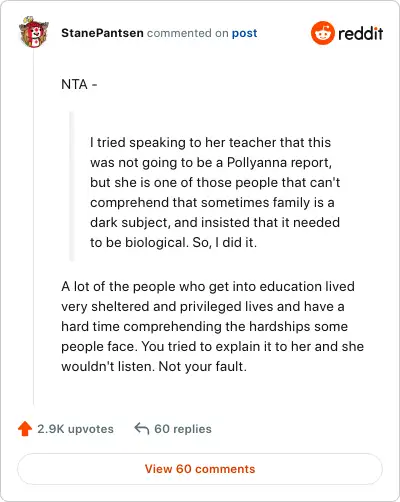Viewport: 400px width, 502px height.
Task: Click the 2.9K upvotes count
Action: pyautogui.click(x=75, y=429)
